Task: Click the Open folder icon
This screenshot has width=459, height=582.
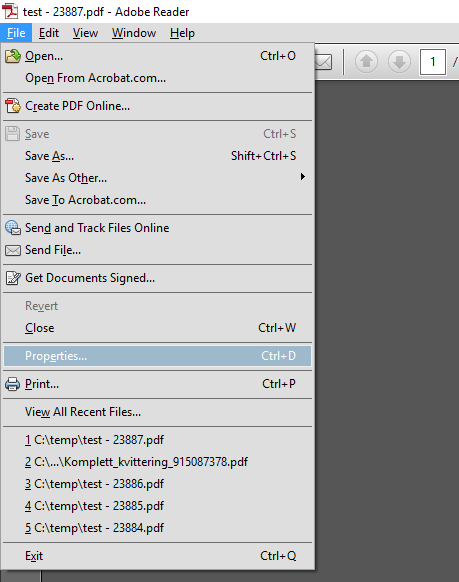Action: [13, 56]
